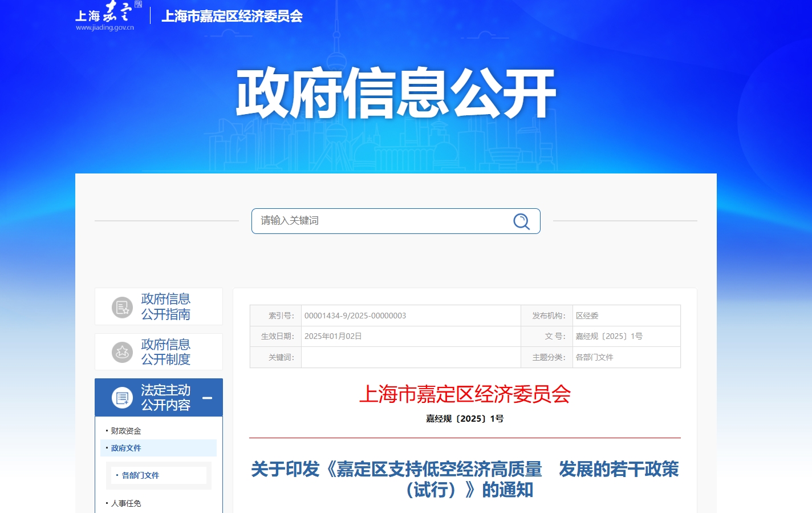This screenshot has width=812, height=513.
Task: Click the 财政资金 navigation entry
Action: pos(125,431)
